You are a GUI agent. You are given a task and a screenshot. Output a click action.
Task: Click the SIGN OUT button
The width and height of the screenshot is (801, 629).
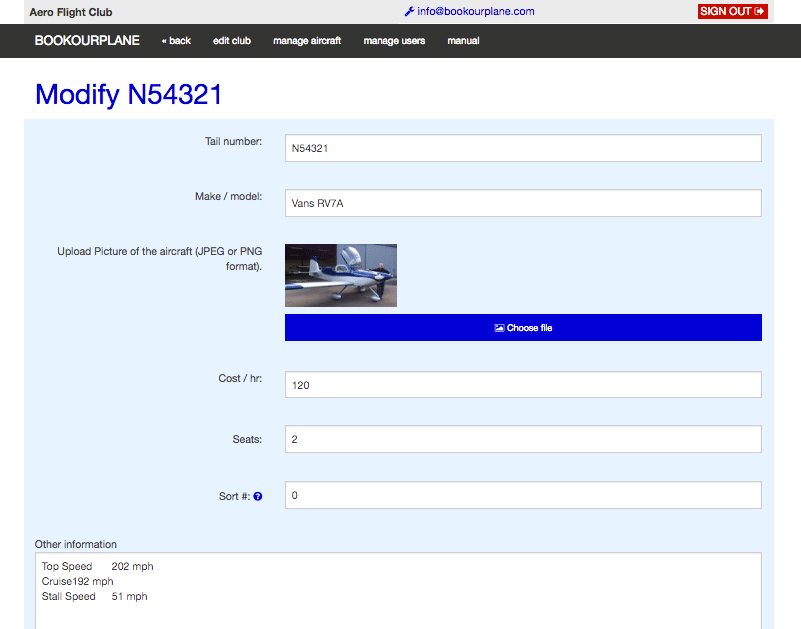[x=733, y=11]
